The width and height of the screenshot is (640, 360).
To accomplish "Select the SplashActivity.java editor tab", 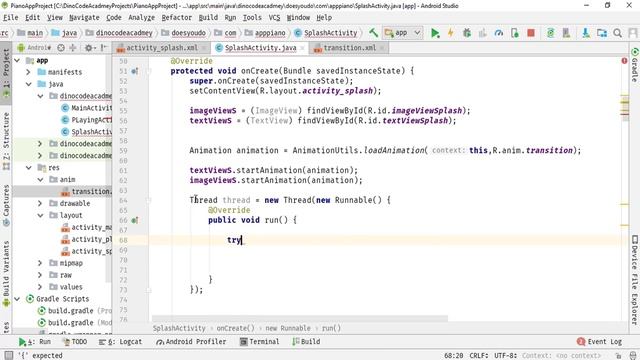I will point(260,48).
